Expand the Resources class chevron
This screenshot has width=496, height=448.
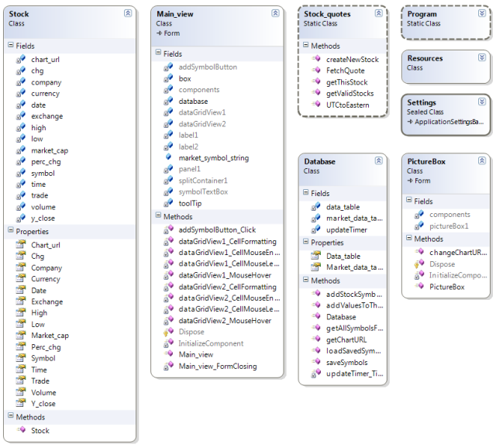click(480, 58)
